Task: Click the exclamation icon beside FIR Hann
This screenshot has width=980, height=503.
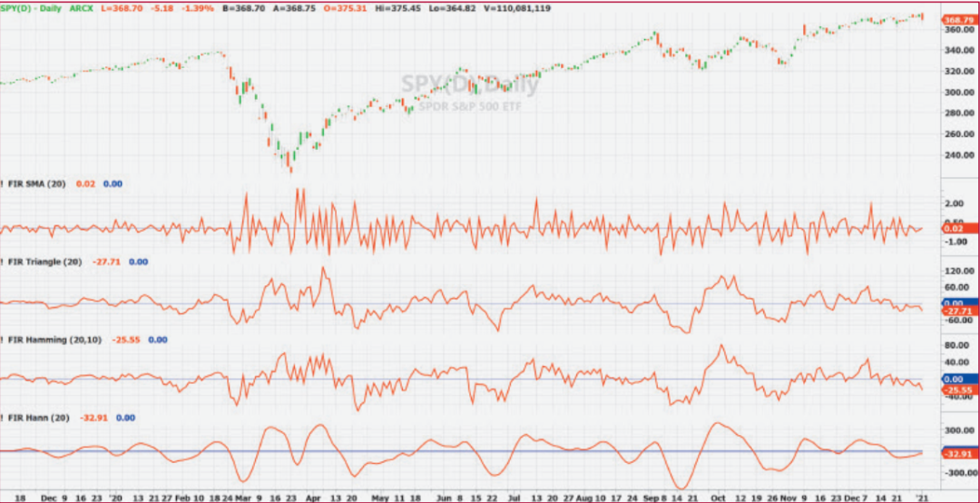Action: point(4,418)
